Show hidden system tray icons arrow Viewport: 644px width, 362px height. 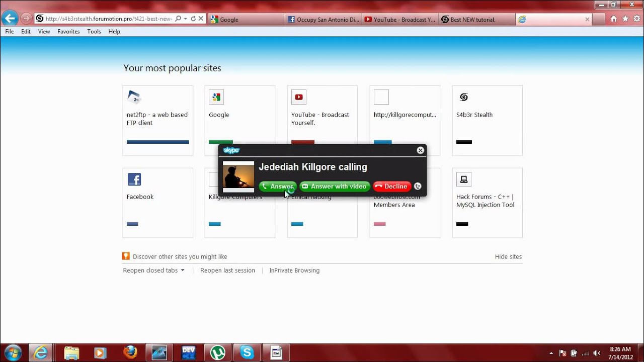point(551,353)
